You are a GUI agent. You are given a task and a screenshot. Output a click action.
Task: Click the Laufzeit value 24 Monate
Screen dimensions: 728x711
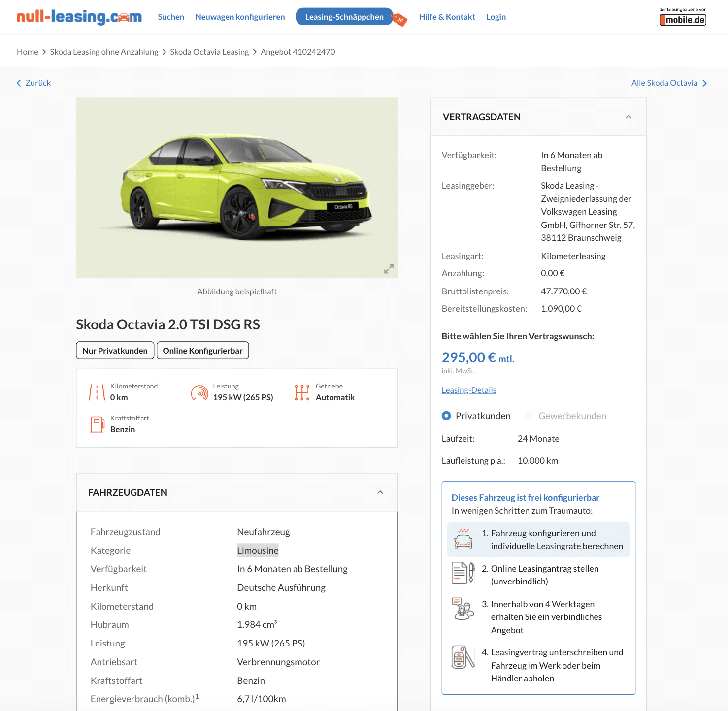pyautogui.click(x=538, y=439)
